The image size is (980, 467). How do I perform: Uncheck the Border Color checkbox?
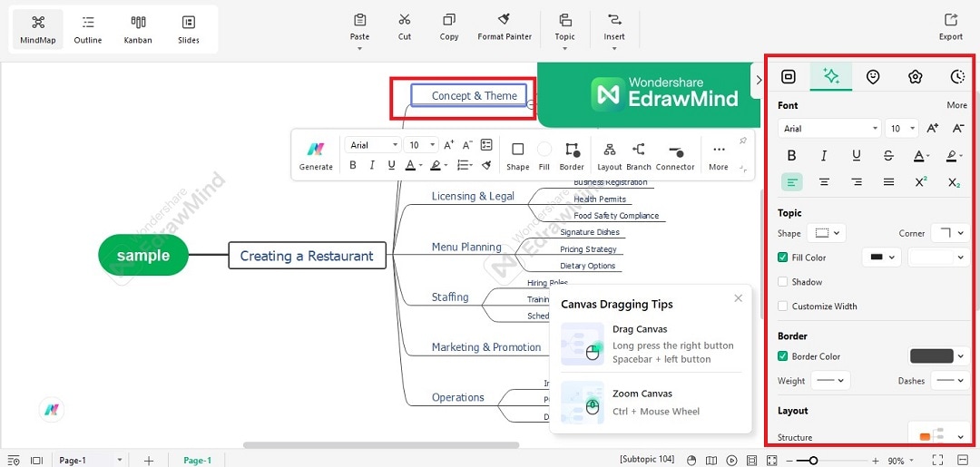(x=782, y=356)
